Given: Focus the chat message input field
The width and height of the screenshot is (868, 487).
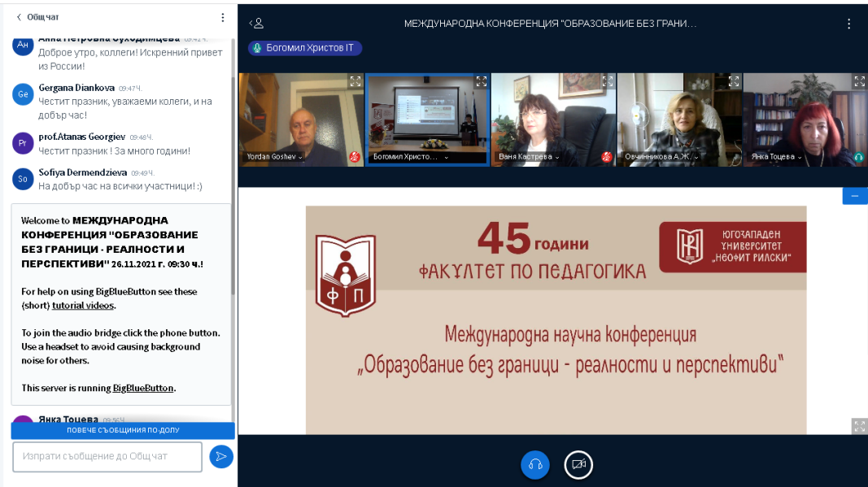Looking at the screenshot, I should 107,457.
